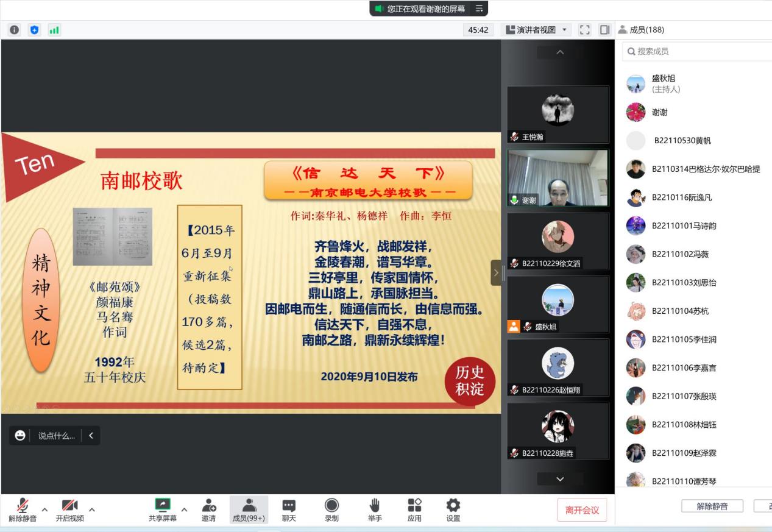Expand video options arrow beside 开启视频

pos(92,509)
